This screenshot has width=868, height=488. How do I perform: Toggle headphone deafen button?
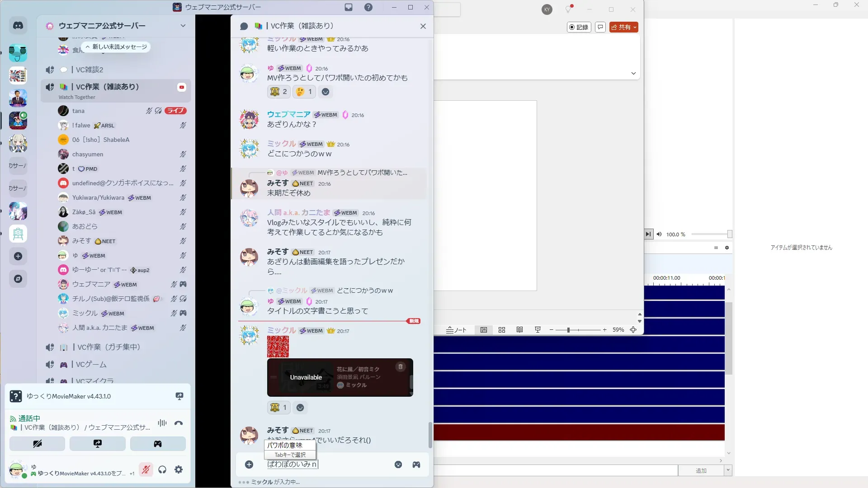pos(162,470)
